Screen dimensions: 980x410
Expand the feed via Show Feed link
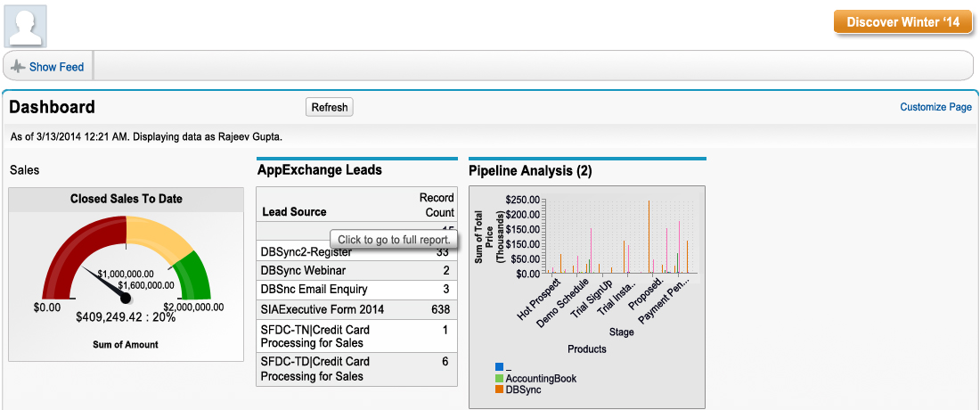pyautogui.click(x=56, y=67)
